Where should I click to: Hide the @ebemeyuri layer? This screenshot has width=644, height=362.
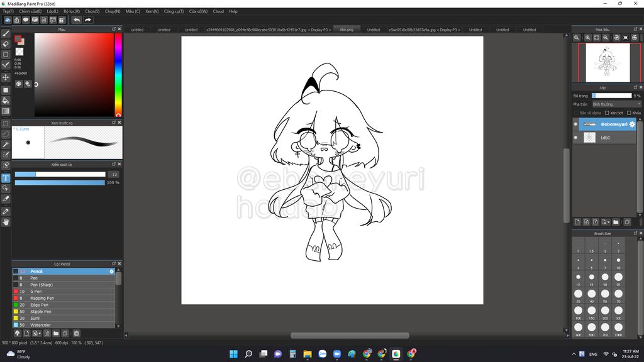(x=575, y=124)
